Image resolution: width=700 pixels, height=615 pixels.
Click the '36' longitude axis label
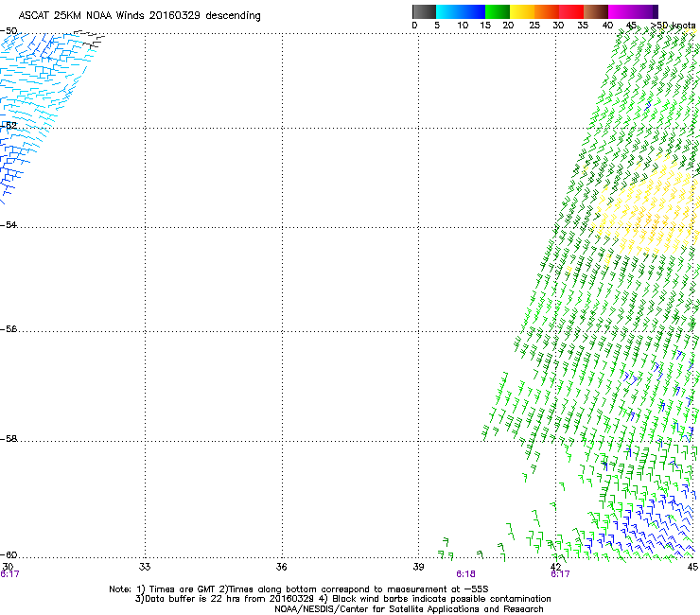(x=281, y=567)
